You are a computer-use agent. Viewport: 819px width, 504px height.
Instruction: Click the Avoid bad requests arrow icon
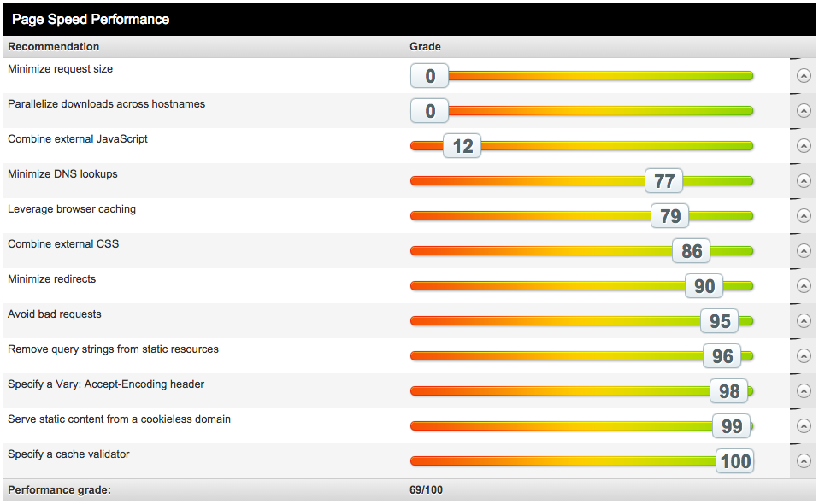803,321
